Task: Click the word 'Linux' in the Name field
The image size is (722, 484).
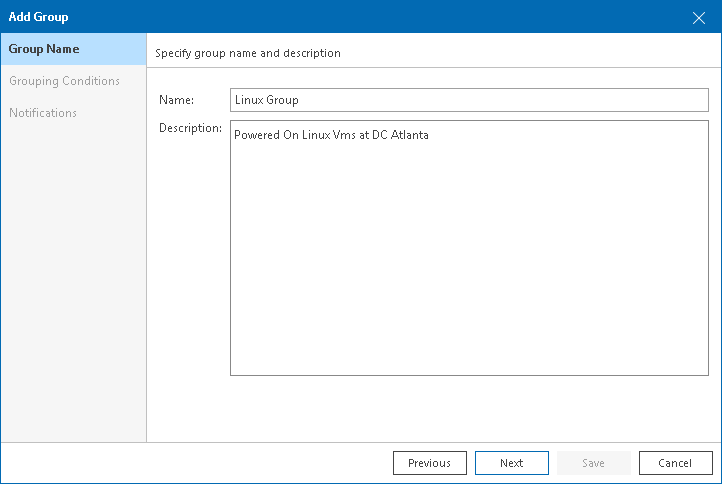Action: pos(248,100)
